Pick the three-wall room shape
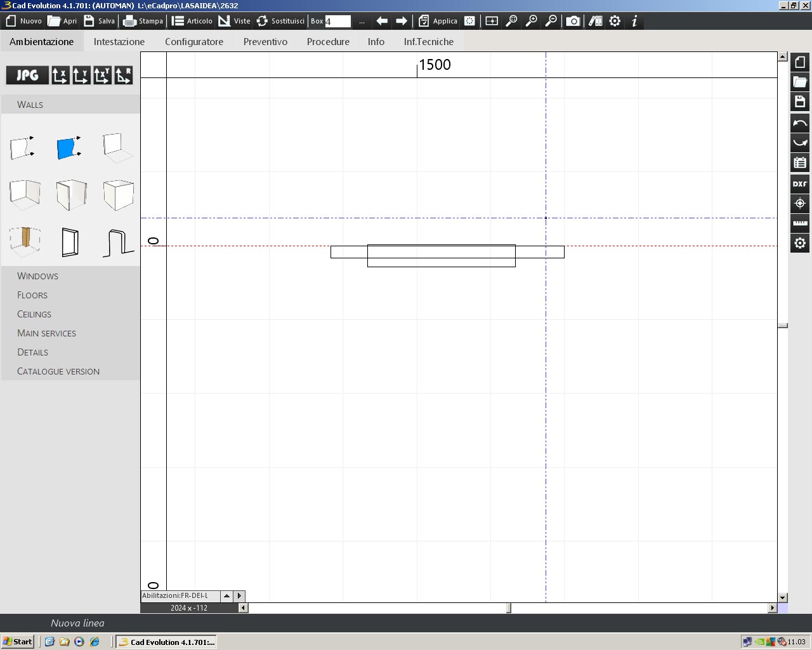 click(71, 194)
